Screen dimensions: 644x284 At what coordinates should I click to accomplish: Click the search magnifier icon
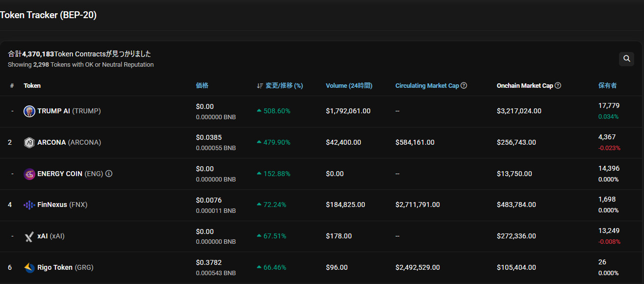626,59
